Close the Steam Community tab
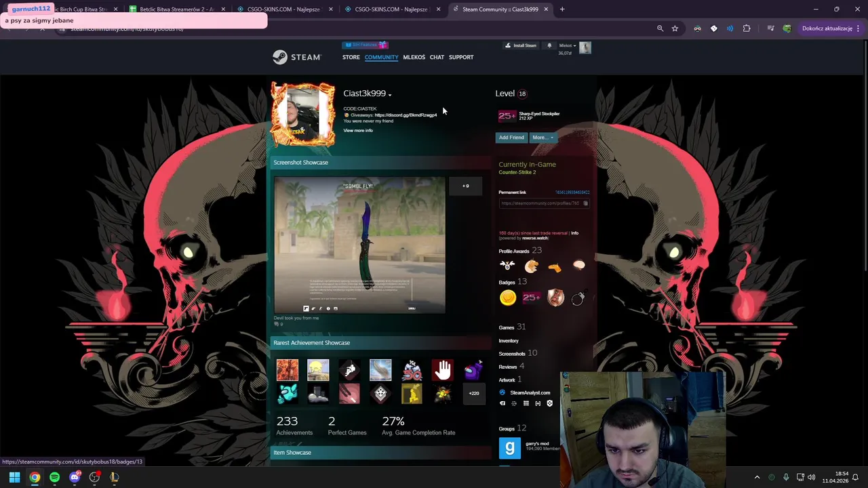Screen dimensions: 868x488 (x=545, y=9)
